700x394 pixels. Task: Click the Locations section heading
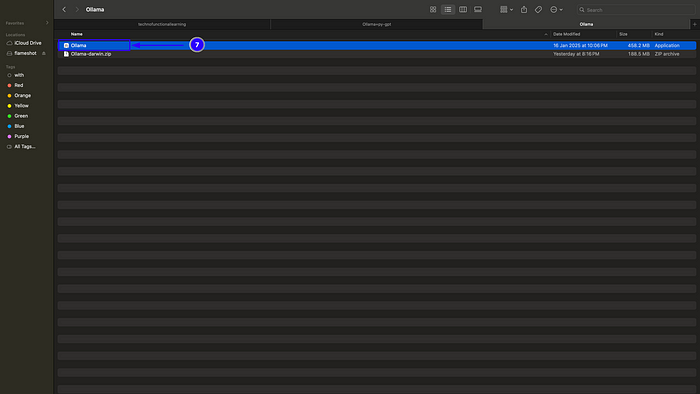pos(15,34)
